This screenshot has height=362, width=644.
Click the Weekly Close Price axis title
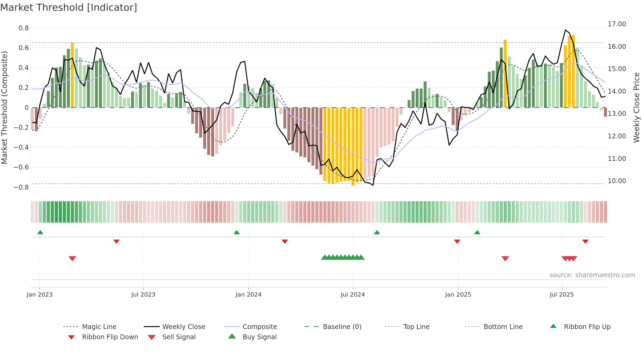(x=636, y=107)
